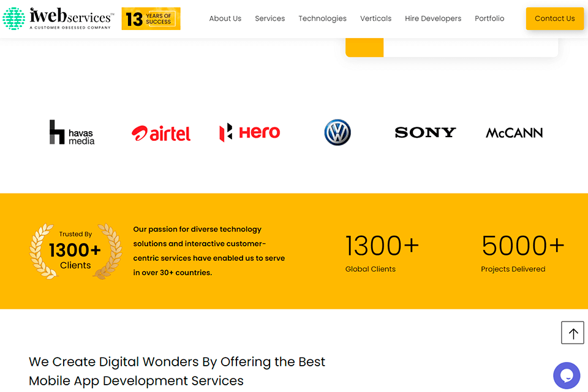Click the 'Global Clients' label
This screenshot has height=392, width=588.
tap(371, 269)
